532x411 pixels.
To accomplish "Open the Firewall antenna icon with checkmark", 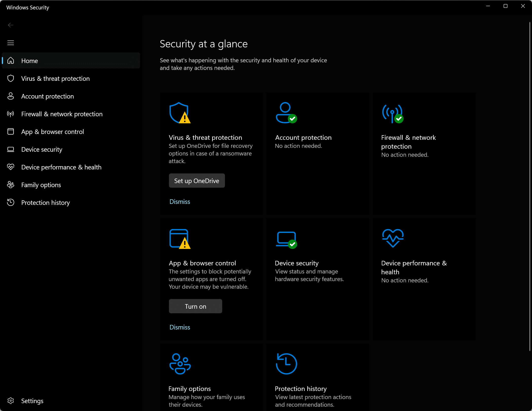I will tap(393, 114).
